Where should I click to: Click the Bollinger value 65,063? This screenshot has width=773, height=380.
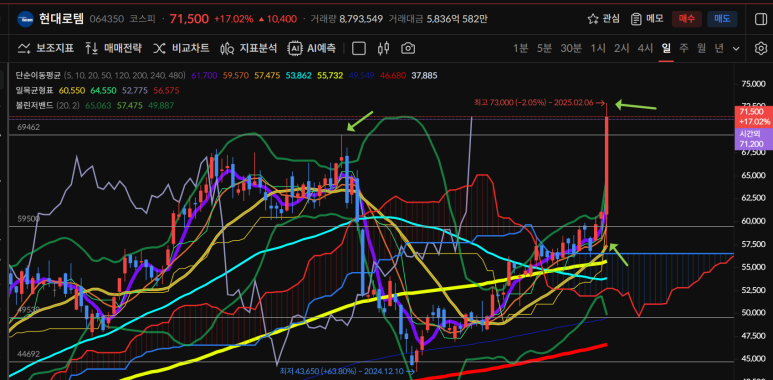[x=98, y=105]
